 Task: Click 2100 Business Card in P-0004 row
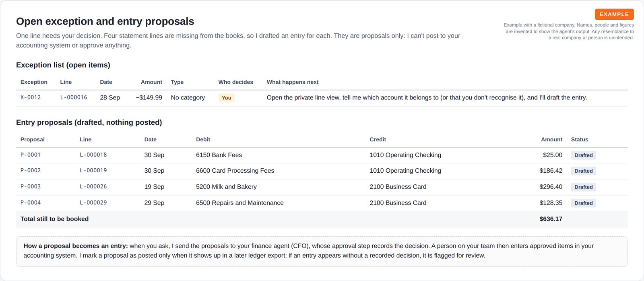[398, 203]
